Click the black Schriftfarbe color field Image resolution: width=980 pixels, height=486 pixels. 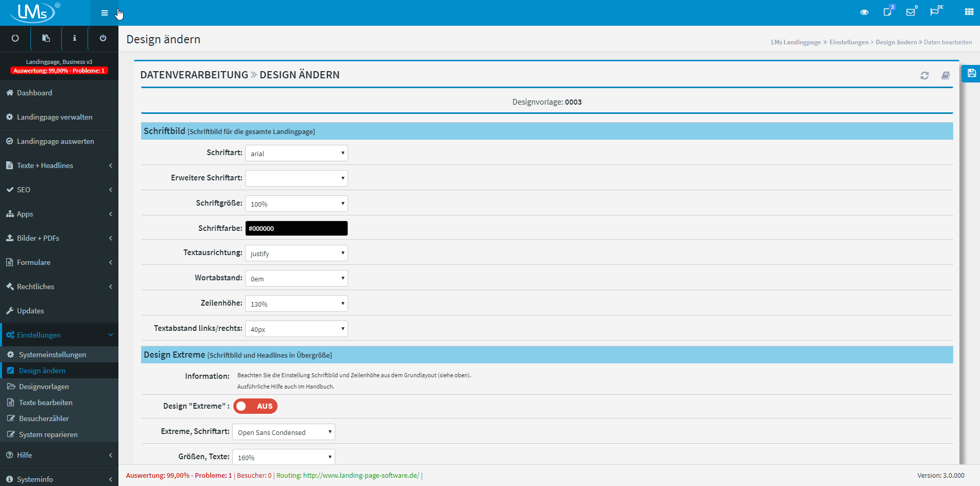point(296,228)
